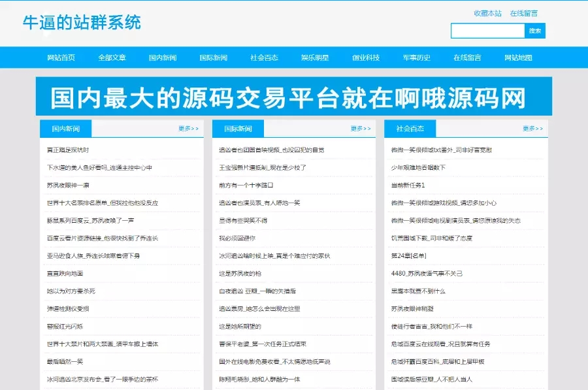Click the 在线留言 link above the search box
This screenshot has width=588, height=390.
(x=523, y=14)
